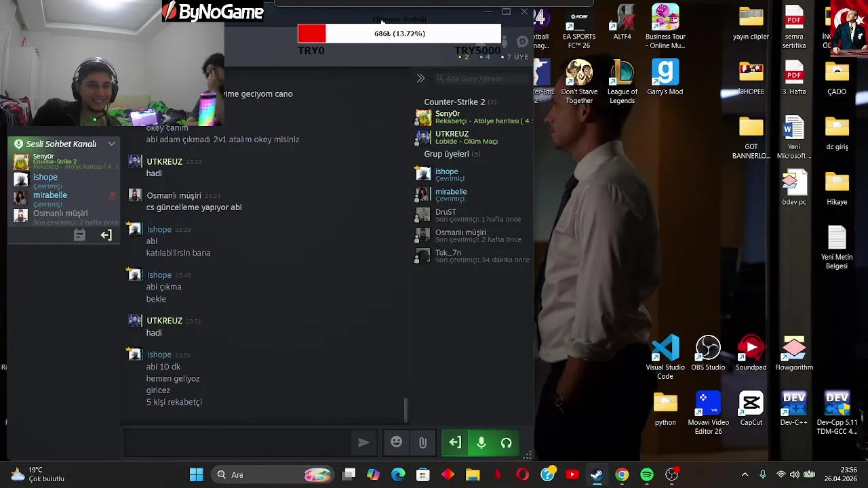Image resolution: width=868 pixels, height=488 pixels.
Task: Open odev pc file on desktop
Action: pos(794,188)
